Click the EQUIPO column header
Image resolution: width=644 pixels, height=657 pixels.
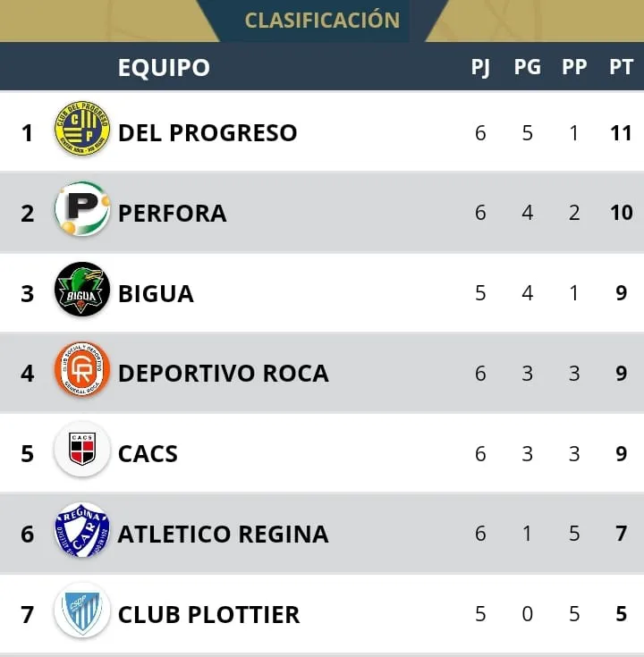[164, 68]
